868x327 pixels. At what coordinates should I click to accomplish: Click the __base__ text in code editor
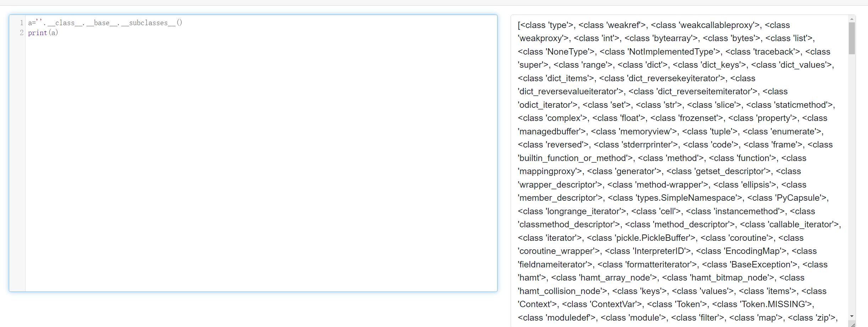(x=102, y=23)
